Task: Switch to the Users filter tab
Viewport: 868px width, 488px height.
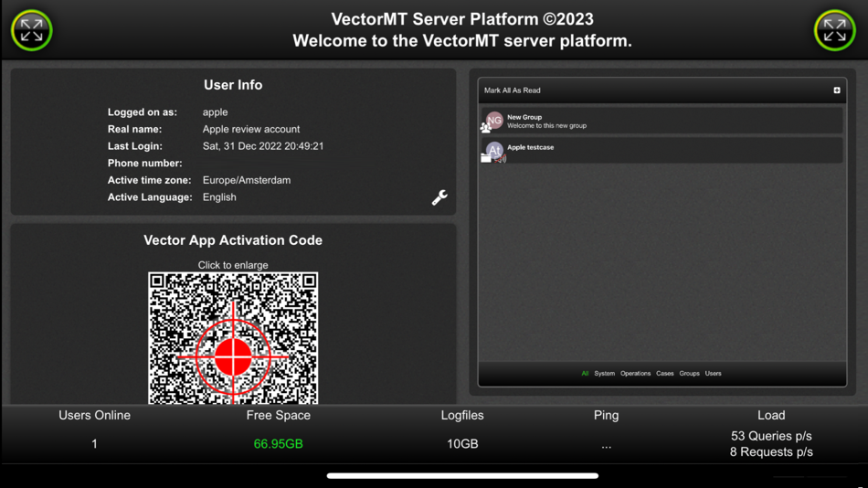Action: click(713, 374)
